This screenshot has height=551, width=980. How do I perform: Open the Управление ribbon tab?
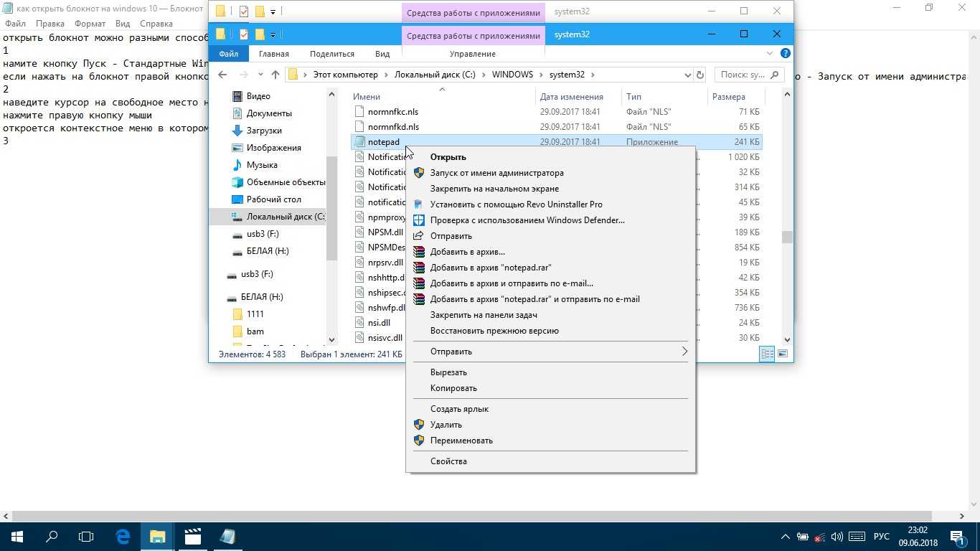click(473, 54)
